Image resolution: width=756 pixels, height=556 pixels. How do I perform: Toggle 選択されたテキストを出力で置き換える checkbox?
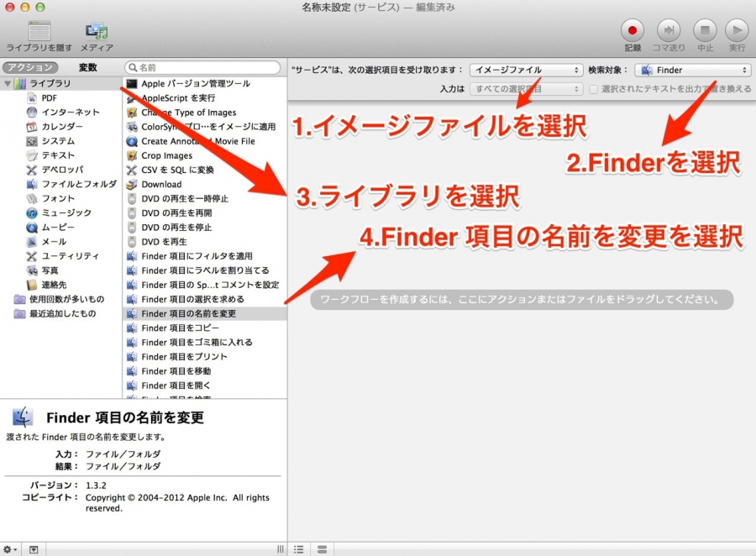pyautogui.click(x=594, y=89)
